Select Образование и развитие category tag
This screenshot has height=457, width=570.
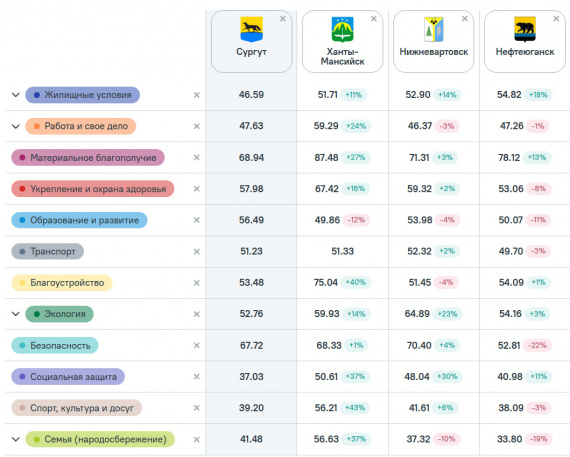coord(79,220)
